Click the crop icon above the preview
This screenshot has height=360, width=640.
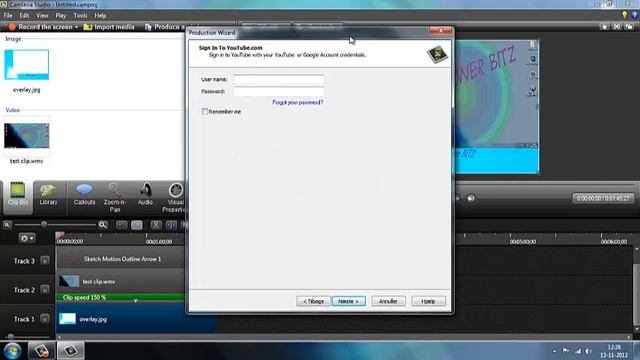pyautogui.click(x=617, y=27)
